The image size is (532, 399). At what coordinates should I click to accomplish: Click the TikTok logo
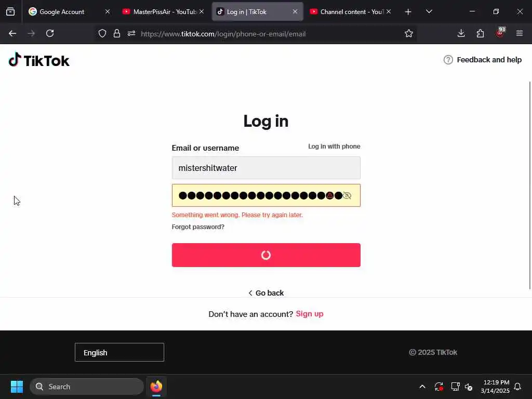(x=38, y=60)
